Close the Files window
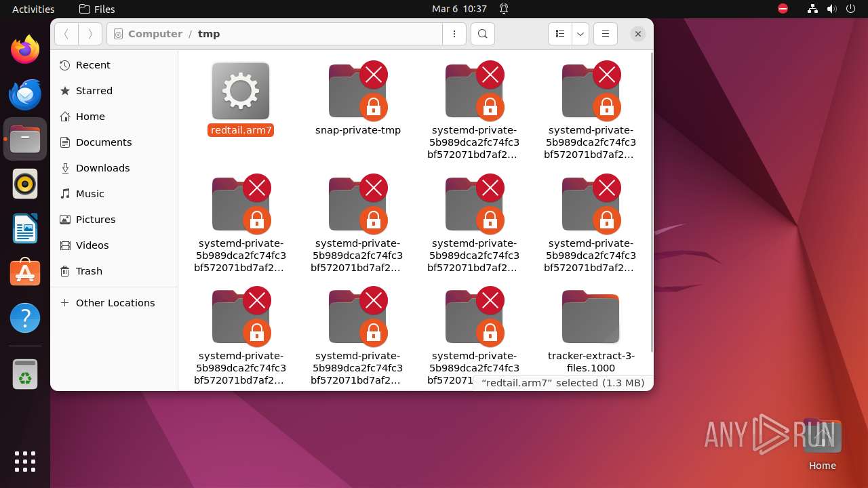The width and height of the screenshot is (868, 488). coord(638,34)
